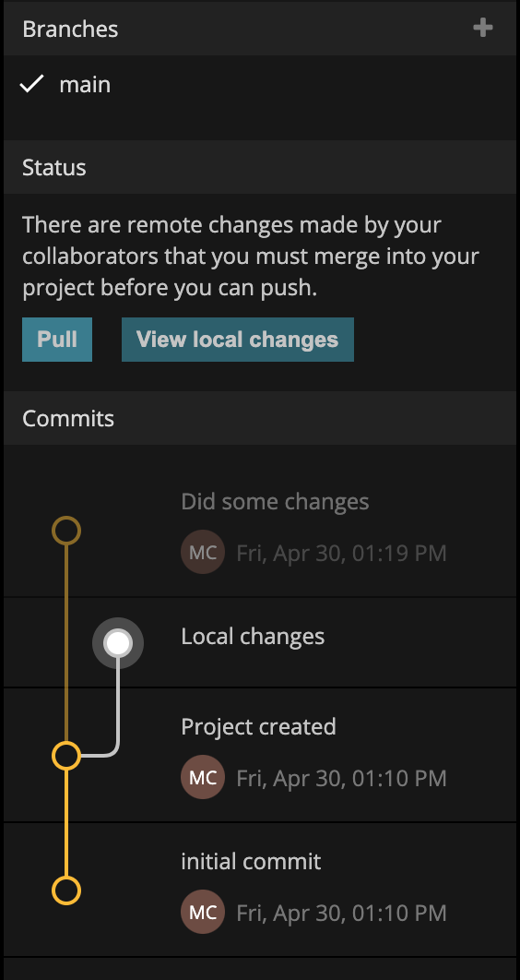Click the initial commit graph node
Image resolution: width=520 pixels, height=980 pixels.
(66, 890)
